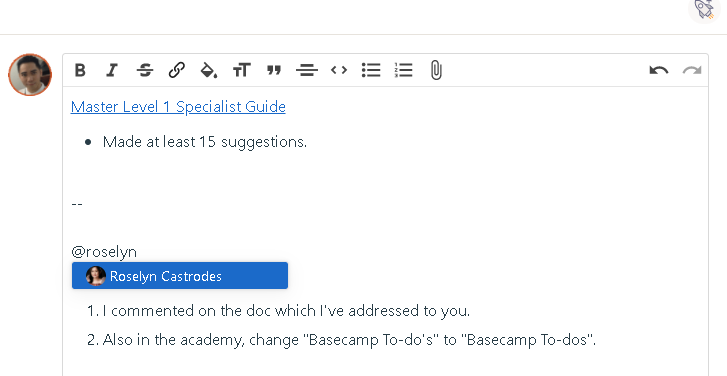Open the Master Level 1 Specialist Guide link
727x376 pixels.
[178, 107]
